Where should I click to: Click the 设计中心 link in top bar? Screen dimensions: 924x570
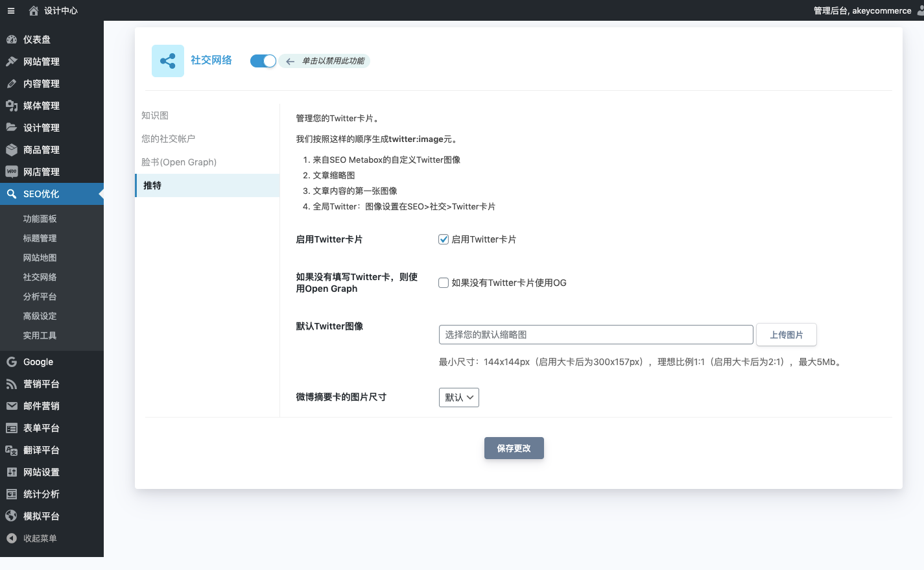(x=61, y=10)
